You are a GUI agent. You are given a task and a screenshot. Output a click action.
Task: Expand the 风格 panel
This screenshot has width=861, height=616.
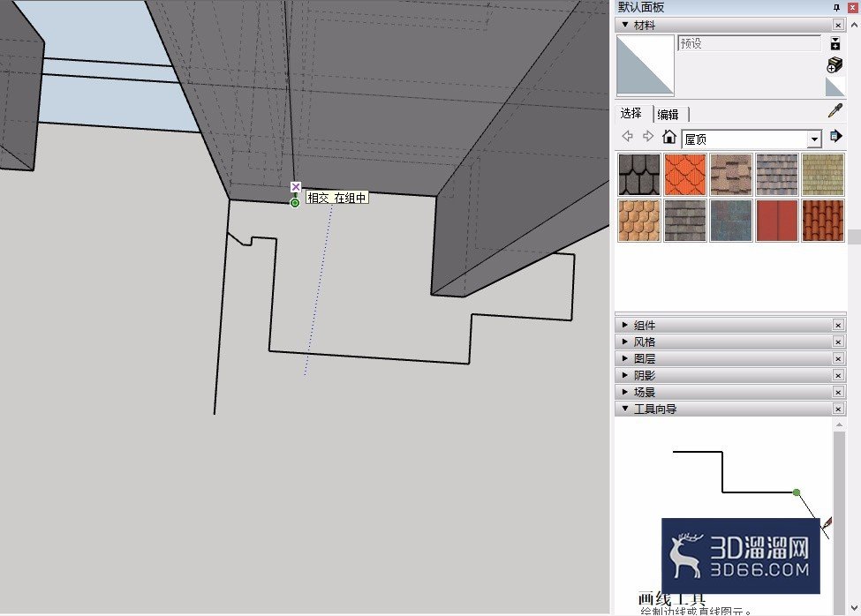[x=625, y=342]
